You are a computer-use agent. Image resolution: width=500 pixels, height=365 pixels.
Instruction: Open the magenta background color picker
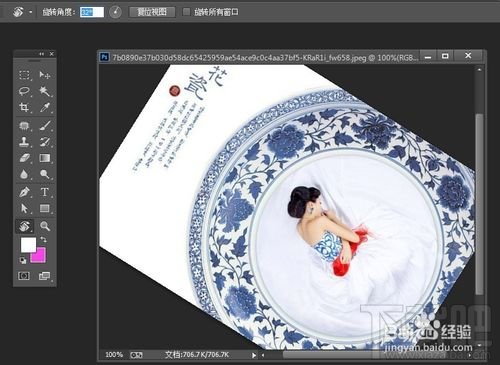41,257
